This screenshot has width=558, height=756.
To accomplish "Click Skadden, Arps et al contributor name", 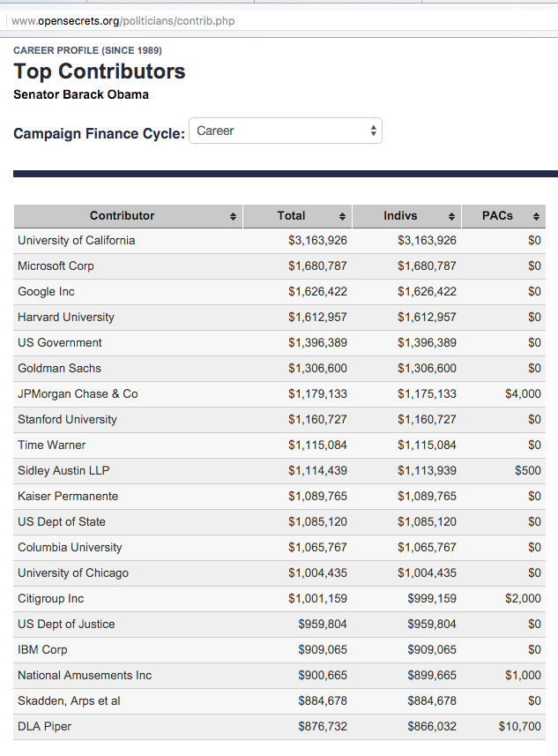I will tap(69, 700).
